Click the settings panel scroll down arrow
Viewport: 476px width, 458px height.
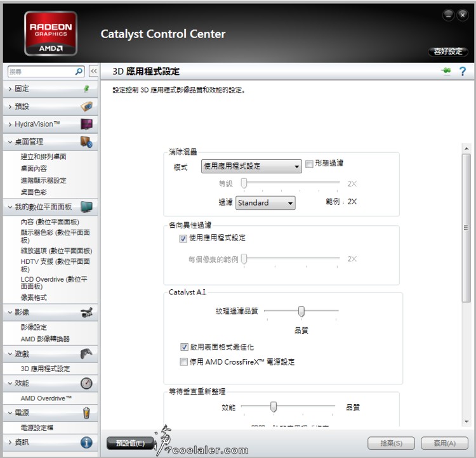tap(466, 422)
